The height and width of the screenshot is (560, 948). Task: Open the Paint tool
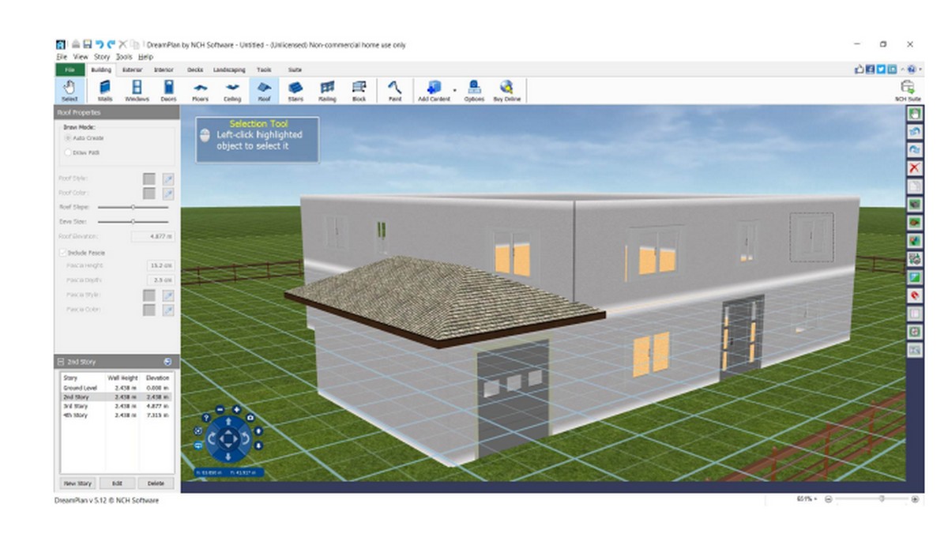pyautogui.click(x=395, y=91)
